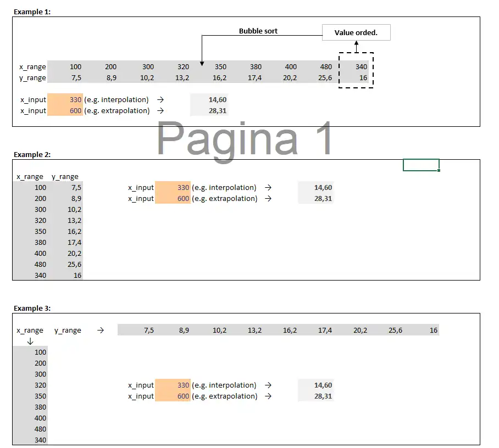This screenshot has height=448, width=499.
Task: Select y_range cell 16 in Example 3
Action: 422,331
